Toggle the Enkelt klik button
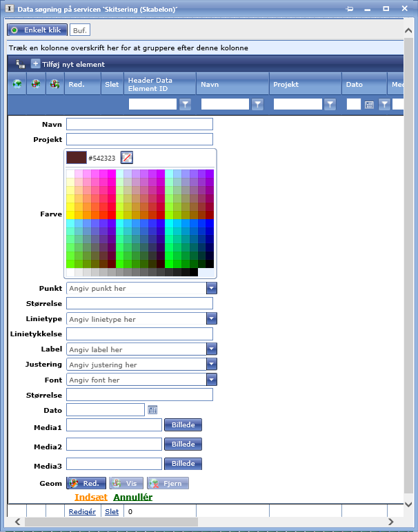 [x=37, y=30]
